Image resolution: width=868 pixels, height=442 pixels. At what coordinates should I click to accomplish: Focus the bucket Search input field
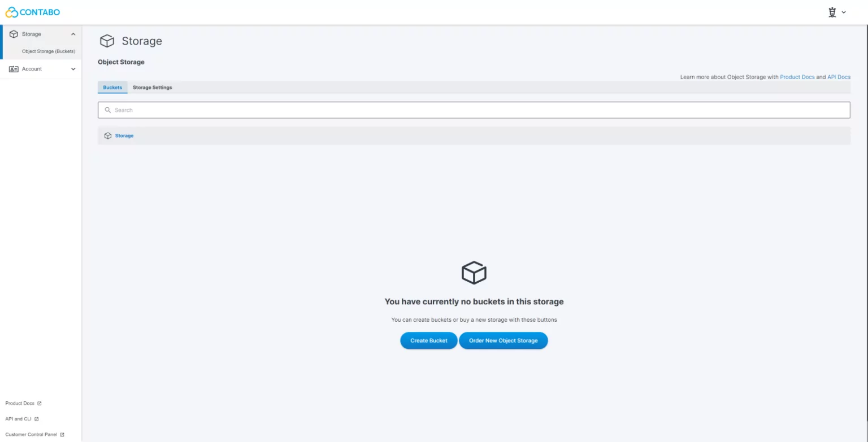(x=475, y=110)
